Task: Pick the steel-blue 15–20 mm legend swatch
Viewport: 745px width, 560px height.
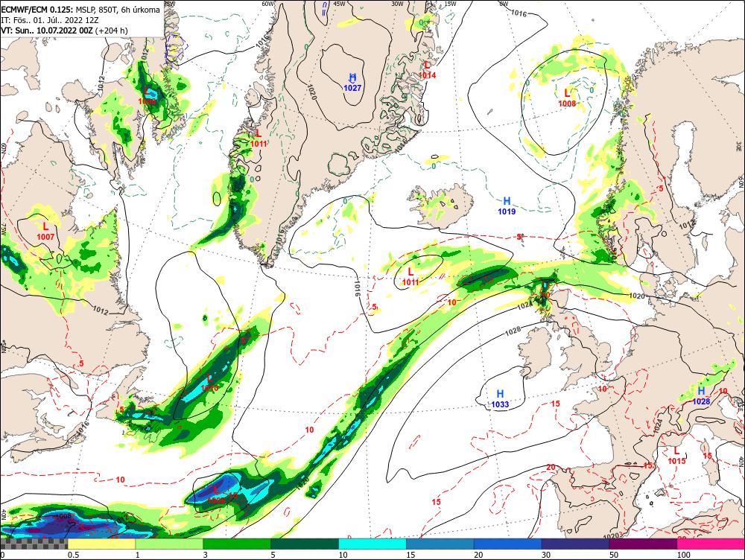Action: [x=440, y=544]
